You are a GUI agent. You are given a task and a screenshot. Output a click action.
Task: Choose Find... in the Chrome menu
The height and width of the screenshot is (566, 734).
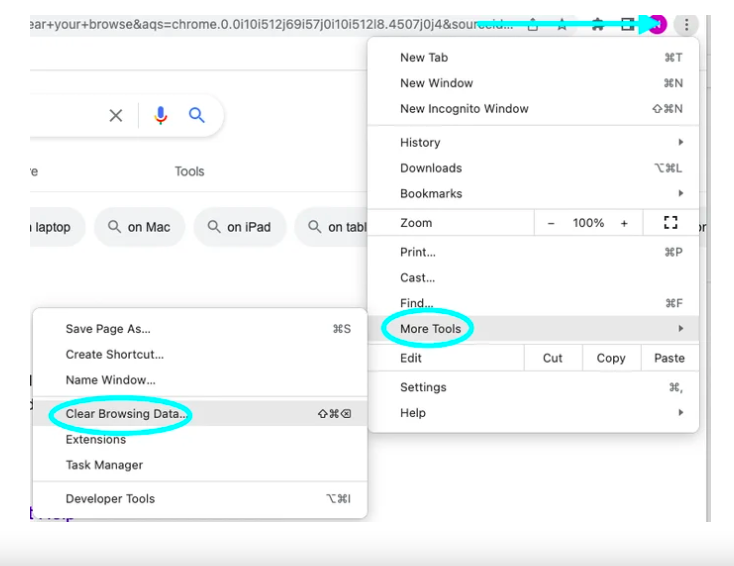(534, 303)
